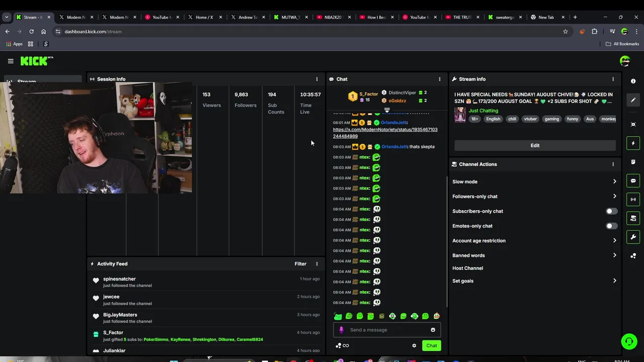The width and height of the screenshot is (644, 362).
Task: Send message with the Chat button
Action: click(x=432, y=345)
